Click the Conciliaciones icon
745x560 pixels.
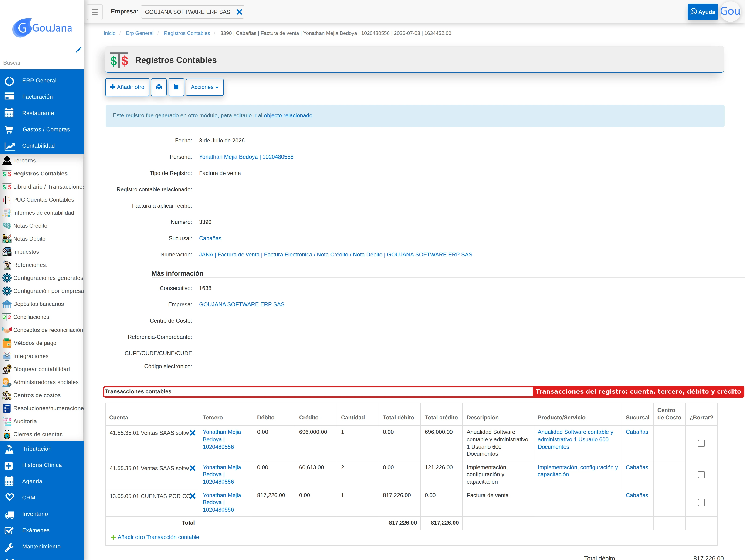7,317
